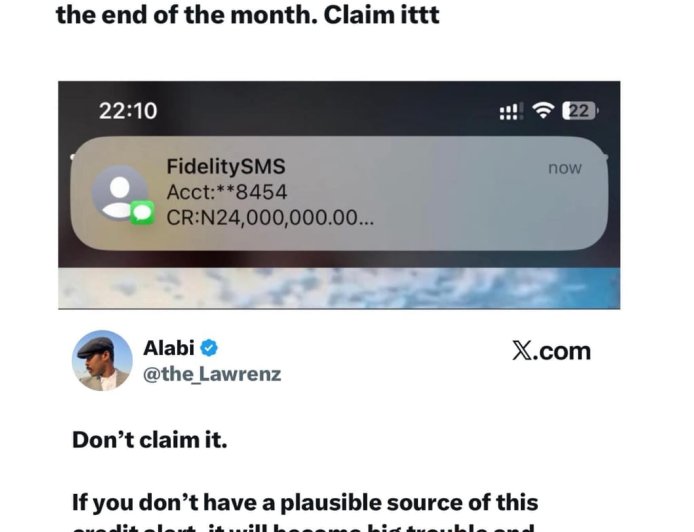The width and height of the screenshot is (694, 532).
Task: Tap the green Messages app badge icon
Action: coord(142,213)
